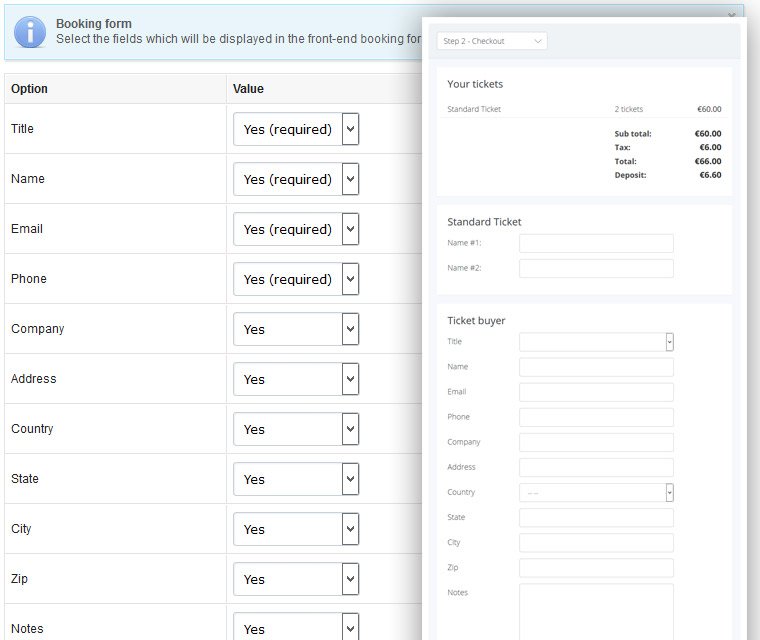
Task: Click the Booking form heading
Action: coord(94,23)
